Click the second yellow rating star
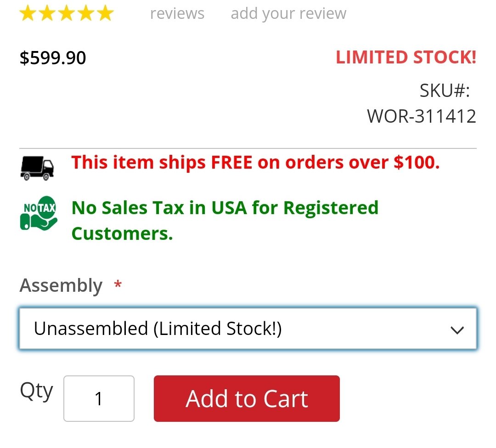 coord(47,13)
